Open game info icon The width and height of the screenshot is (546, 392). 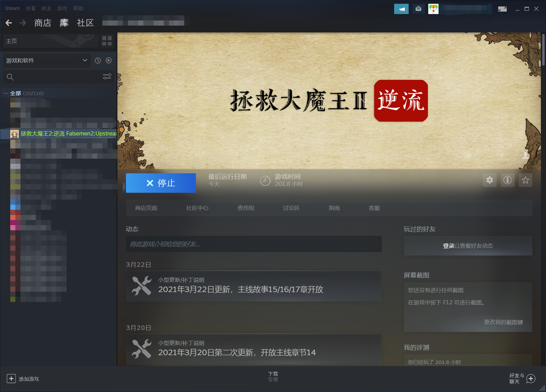tap(508, 180)
